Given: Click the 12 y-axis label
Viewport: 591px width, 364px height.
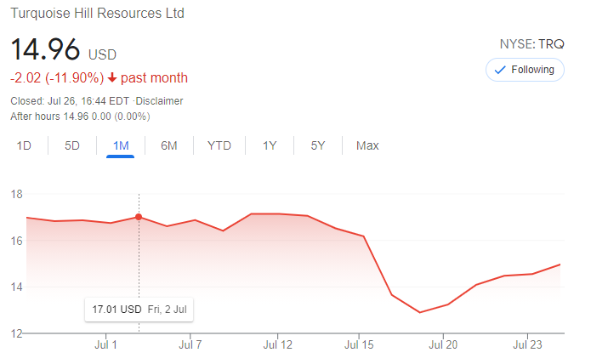Looking at the screenshot, I should click(17, 333).
